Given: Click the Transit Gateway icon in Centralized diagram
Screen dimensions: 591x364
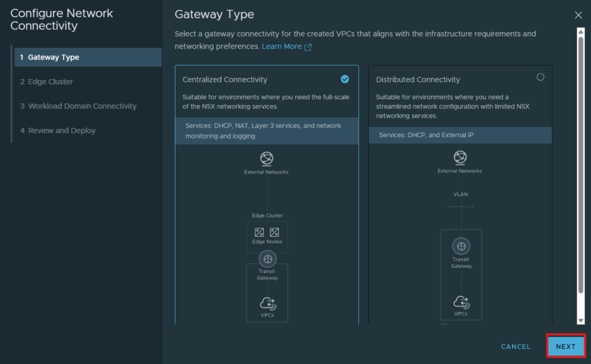Looking at the screenshot, I should (268, 259).
